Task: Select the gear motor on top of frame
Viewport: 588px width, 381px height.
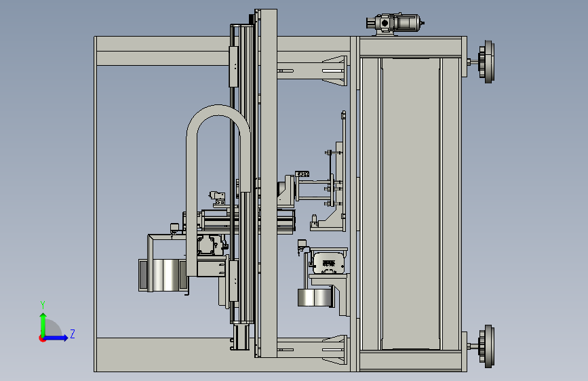Action: tap(395, 24)
